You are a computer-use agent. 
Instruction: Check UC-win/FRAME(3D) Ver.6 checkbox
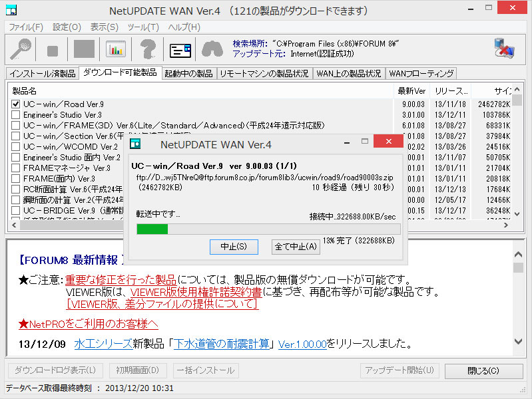click(15, 126)
